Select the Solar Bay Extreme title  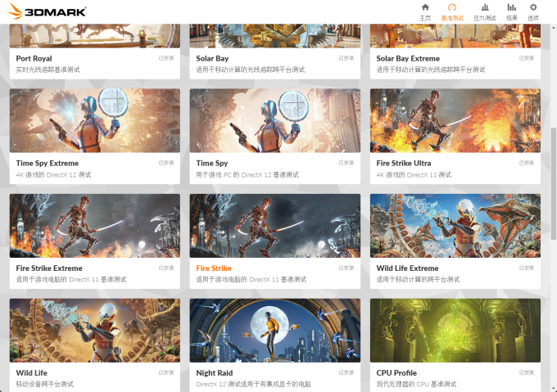[x=408, y=59]
